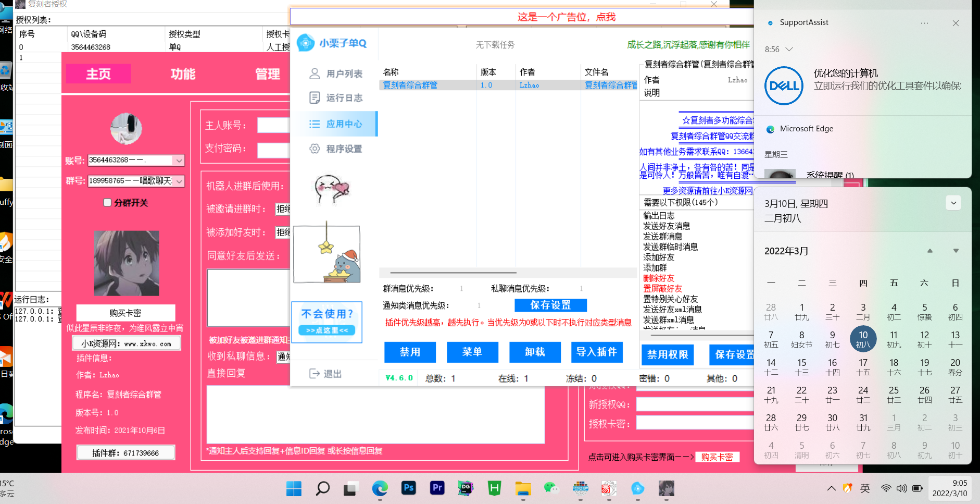The width and height of the screenshot is (980, 504).
Task: Toggle the 分群开关 checkbox
Action: pyautogui.click(x=107, y=203)
